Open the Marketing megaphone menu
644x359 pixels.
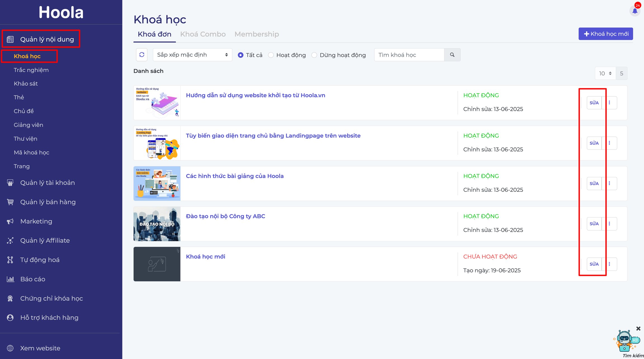point(36,221)
